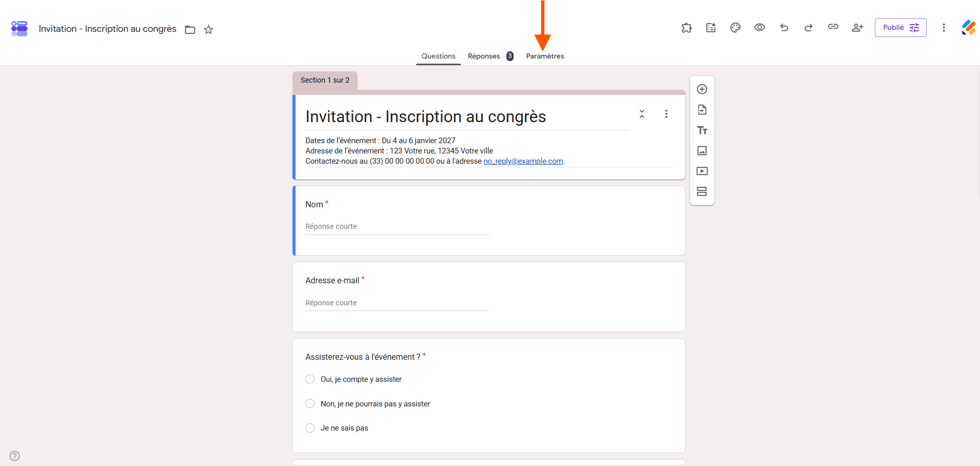Customize theme with palette icon
Screen dimensions: 980x466
point(735,28)
